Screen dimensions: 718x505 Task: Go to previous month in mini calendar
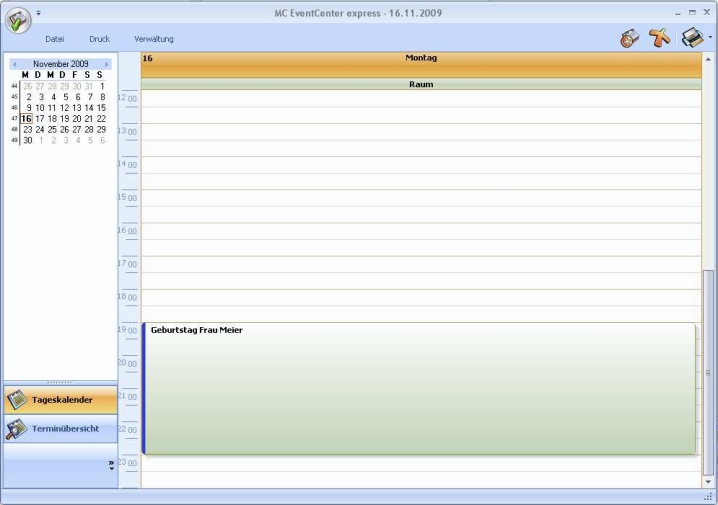[x=15, y=64]
